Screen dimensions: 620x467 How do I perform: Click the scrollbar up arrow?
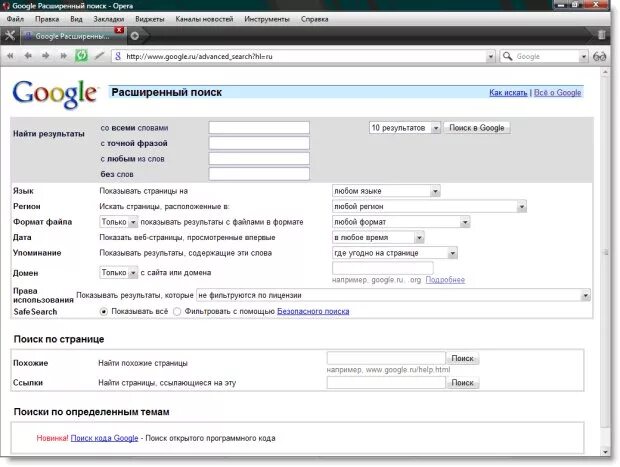[605, 72]
